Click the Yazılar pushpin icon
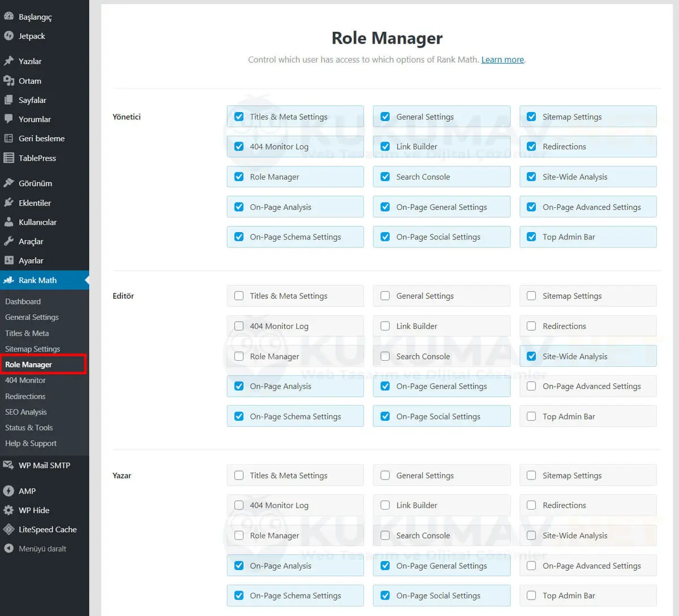The height and width of the screenshot is (616, 679). (8, 61)
